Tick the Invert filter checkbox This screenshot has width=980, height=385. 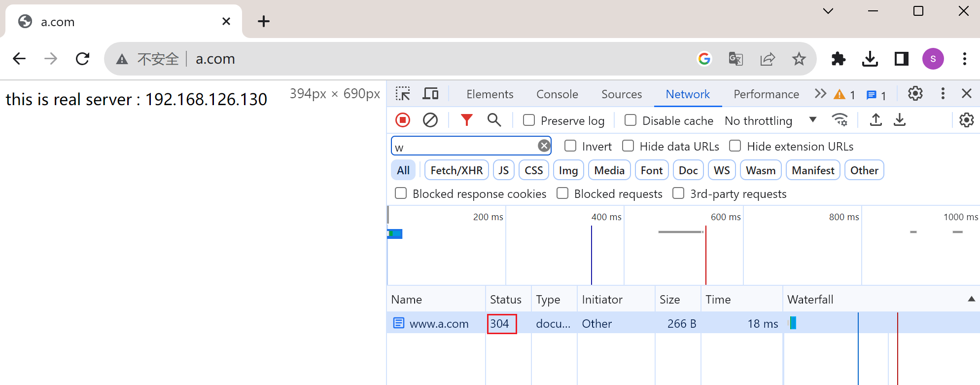570,146
